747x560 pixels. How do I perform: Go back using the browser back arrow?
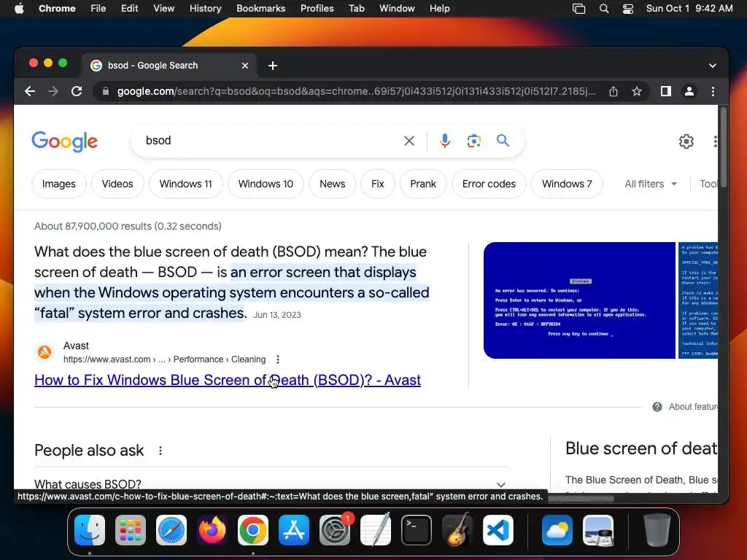(x=29, y=91)
